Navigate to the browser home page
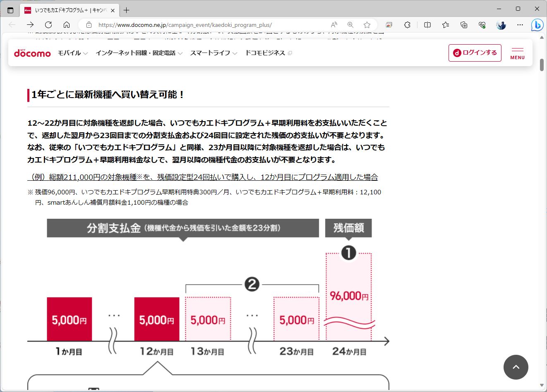Viewport: 547px width, 392px height. tap(66, 25)
